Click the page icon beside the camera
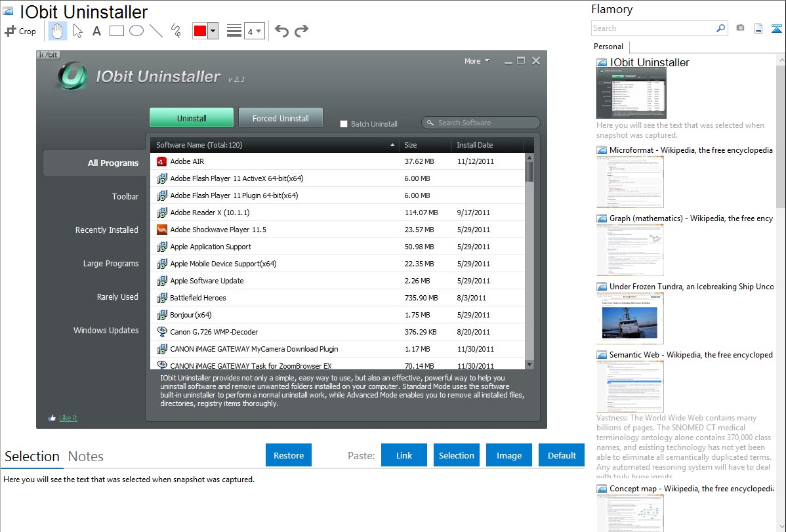786x532 pixels. 758,28
